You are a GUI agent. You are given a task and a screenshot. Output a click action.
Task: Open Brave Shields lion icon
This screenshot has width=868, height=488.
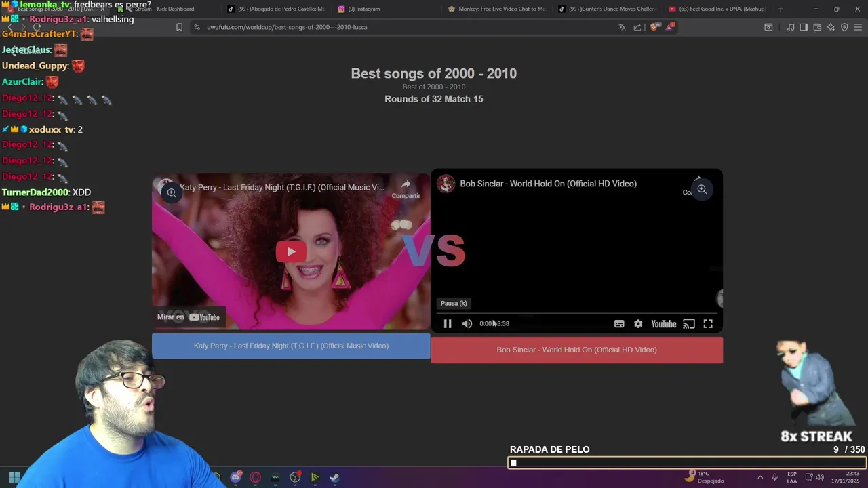654,27
